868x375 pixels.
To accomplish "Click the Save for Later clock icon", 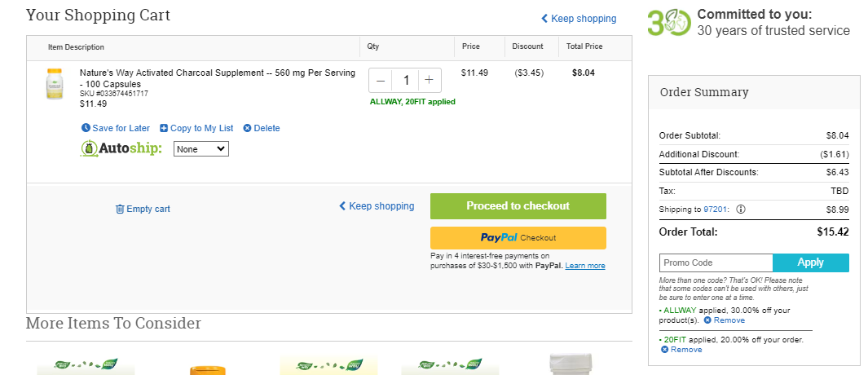I will click(86, 128).
